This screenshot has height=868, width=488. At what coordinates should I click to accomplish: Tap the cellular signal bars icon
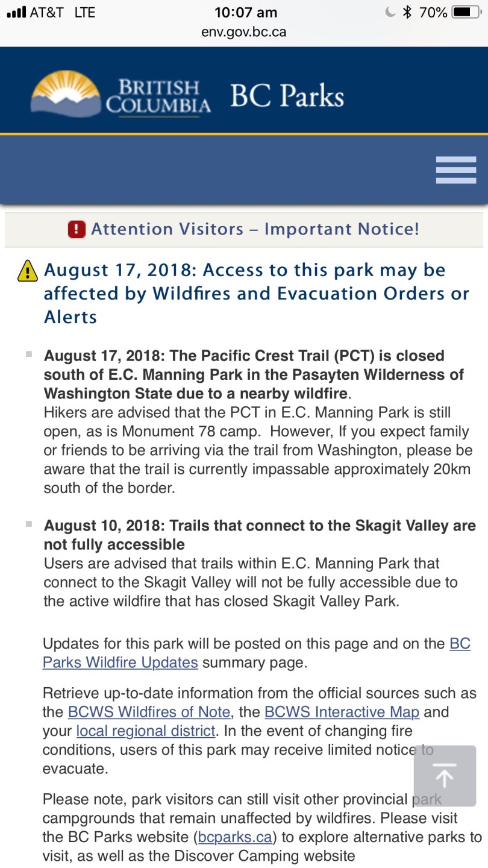(x=16, y=13)
